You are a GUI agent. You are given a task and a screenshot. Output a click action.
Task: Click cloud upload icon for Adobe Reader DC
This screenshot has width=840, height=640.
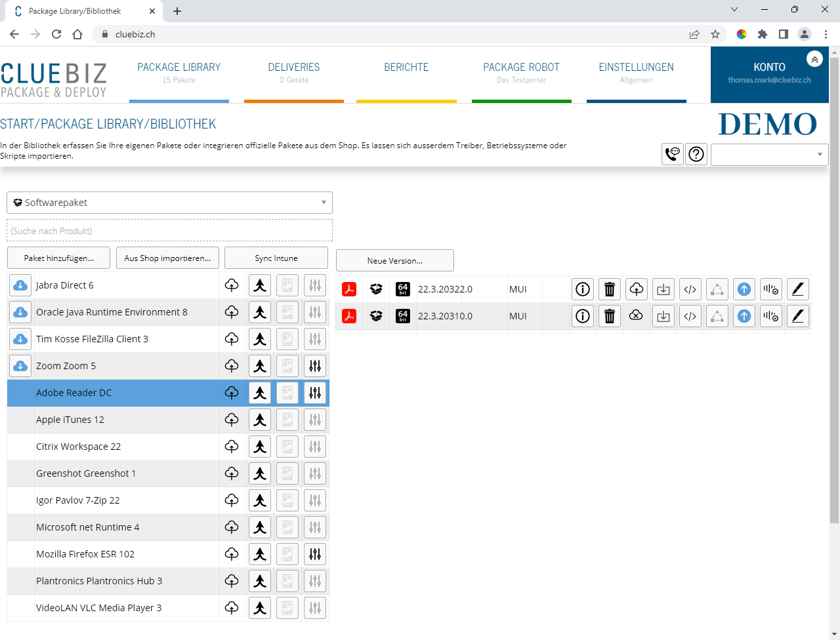[232, 393]
